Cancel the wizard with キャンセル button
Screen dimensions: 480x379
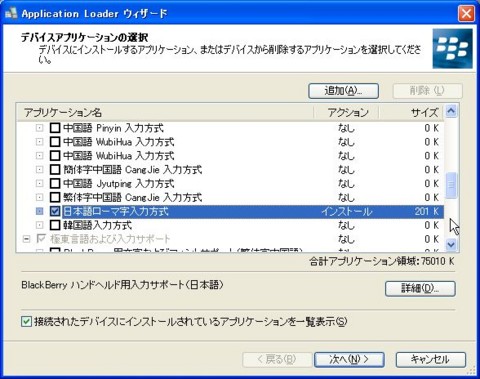pos(431,360)
